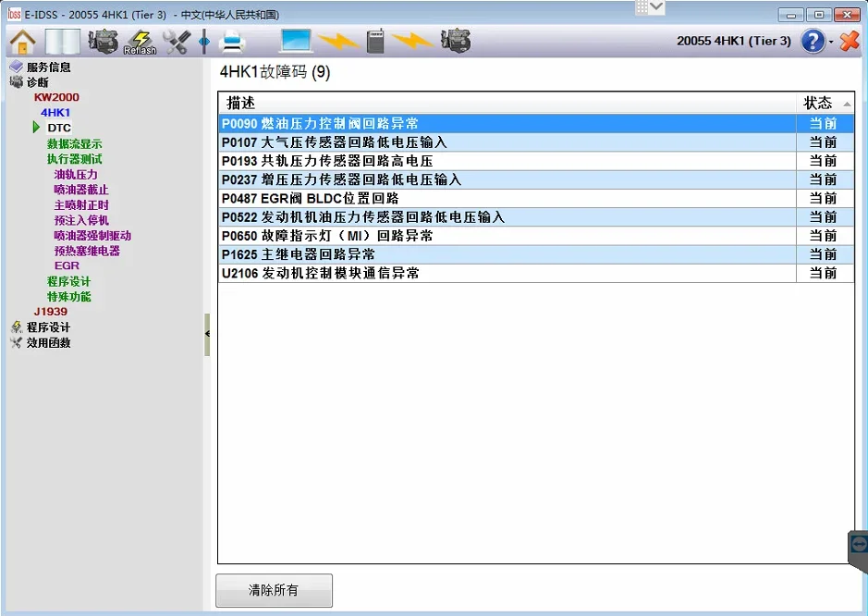Image resolution: width=868 pixels, height=616 pixels.
Task: Open the dropdown arrow beside help
Action: point(831,42)
